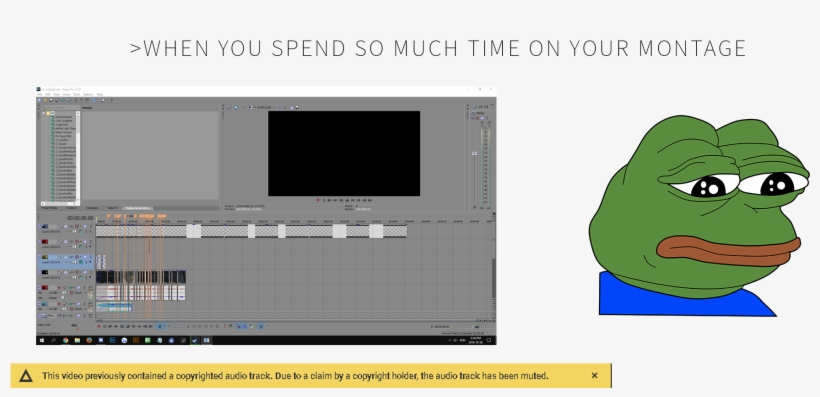Click the timeline timecode display 00:00:00.00

coord(80,218)
